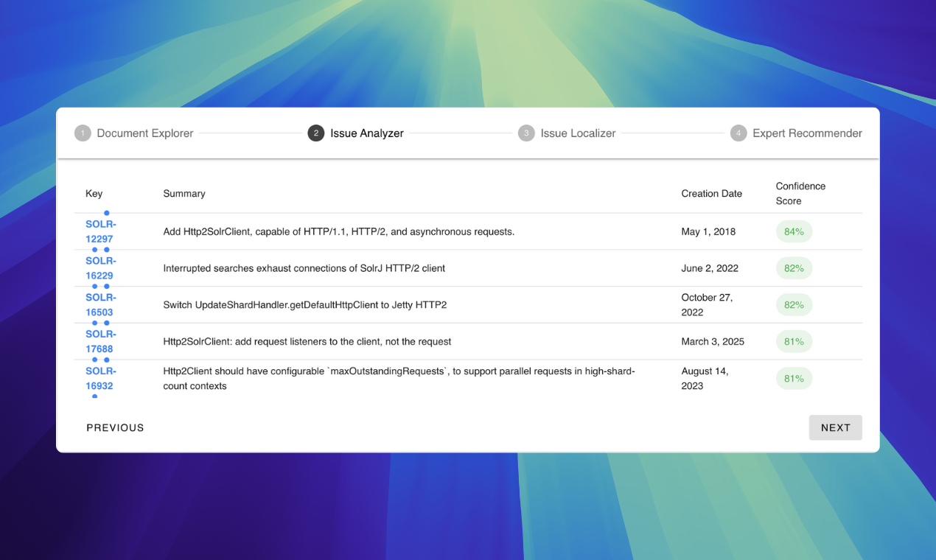
Task: Click the NEXT button
Action: coord(836,427)
